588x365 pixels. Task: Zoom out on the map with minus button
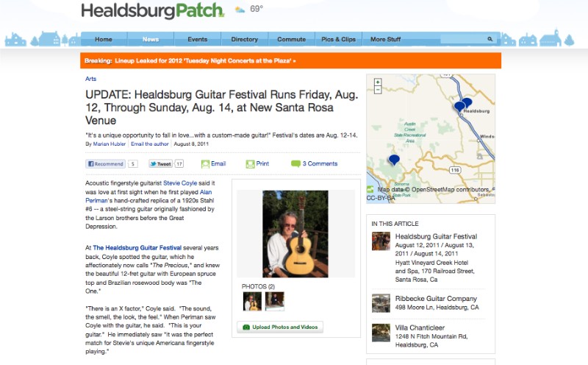pos(378,90)
